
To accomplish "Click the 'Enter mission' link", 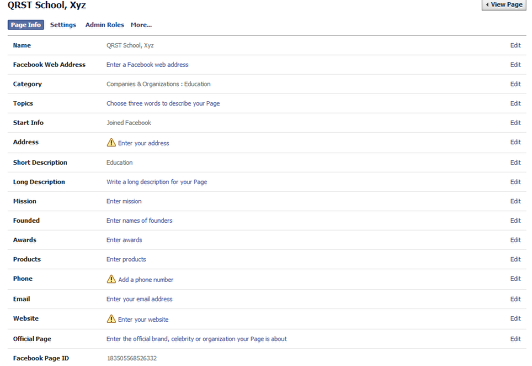I will tap(124, 201).
